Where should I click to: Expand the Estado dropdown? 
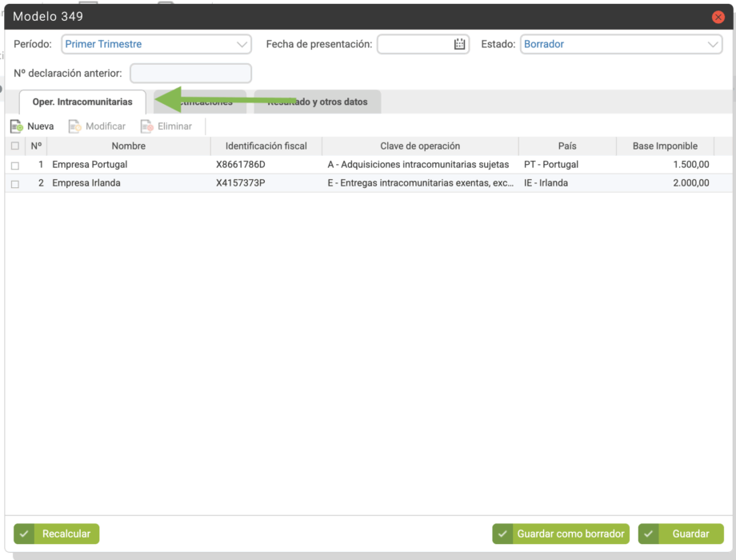[x=713, y=45]
